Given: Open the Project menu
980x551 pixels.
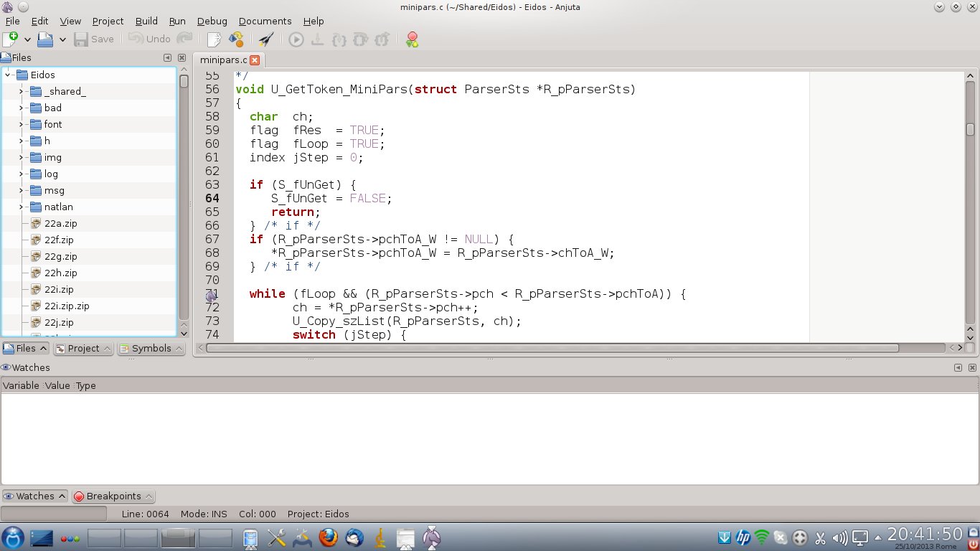Looking at the screenshot, I should [x=108, y=21].
